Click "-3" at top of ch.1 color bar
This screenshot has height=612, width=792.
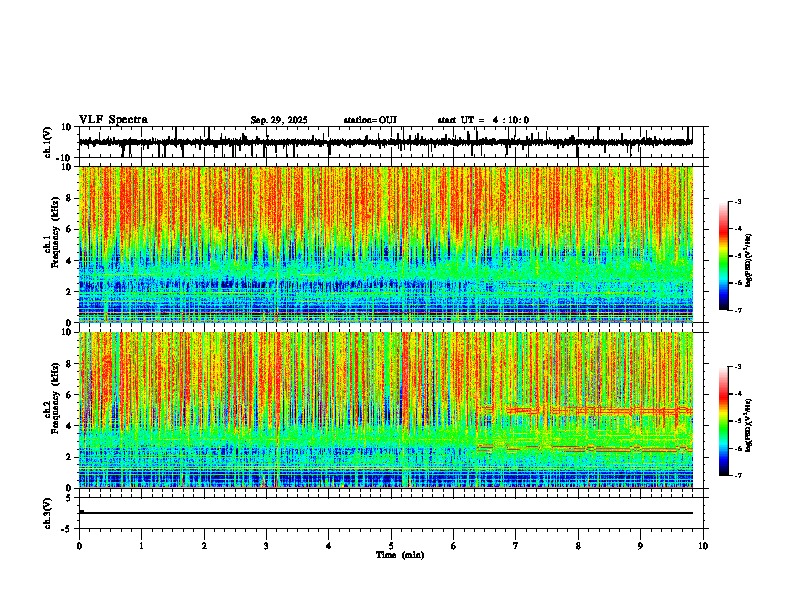click(738, 201)
